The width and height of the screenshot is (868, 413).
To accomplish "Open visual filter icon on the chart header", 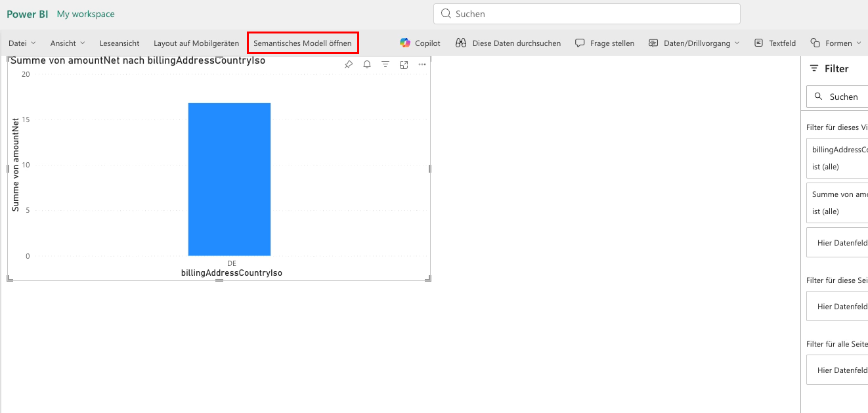I will click(x=385, y=64).
